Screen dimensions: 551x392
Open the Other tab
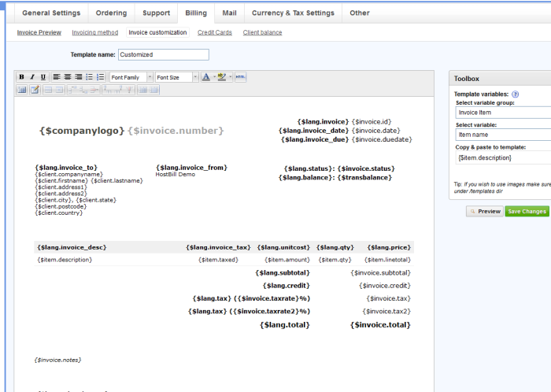point(360,13)
